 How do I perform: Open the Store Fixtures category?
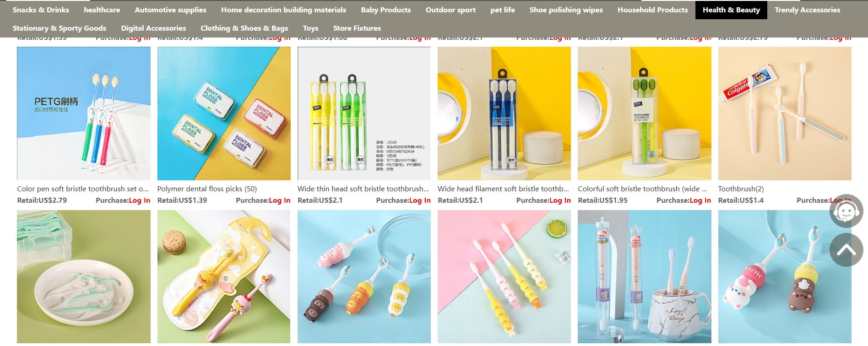pos(357,28)
